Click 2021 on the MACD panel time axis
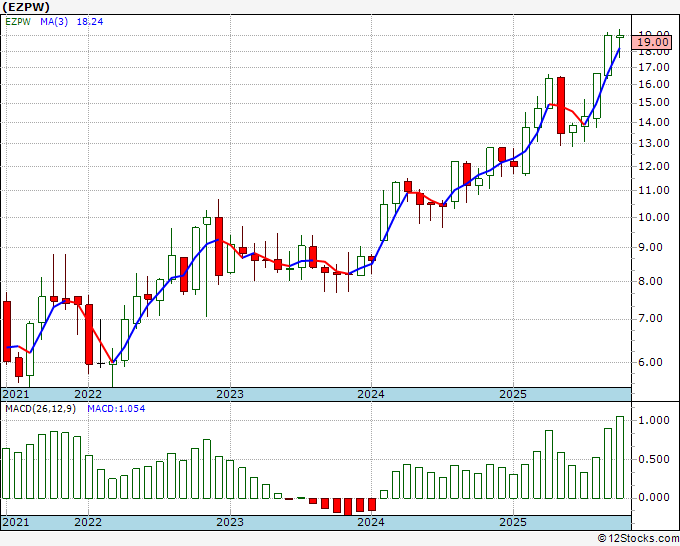Image resolution: width=680 pixels, height=546 pixels. [x=16, y=522]
